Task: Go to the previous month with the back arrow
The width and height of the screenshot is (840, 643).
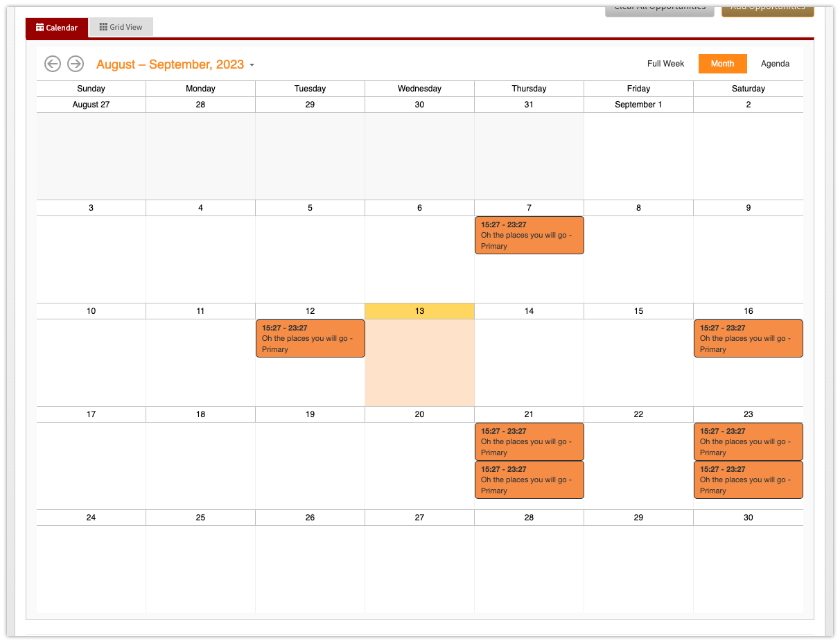Action: click(53, 64)
